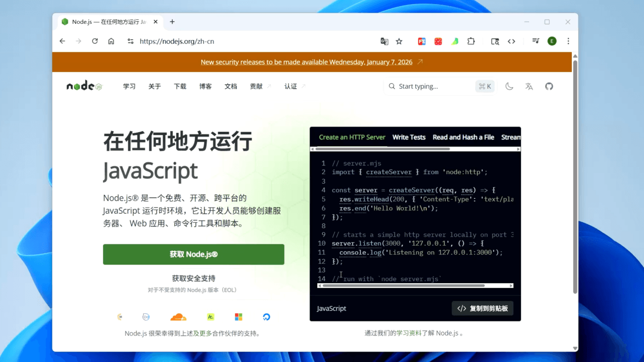644x362 pixels.
Task: Bookmark this page with star icon
Action: (x=399, y=41)
